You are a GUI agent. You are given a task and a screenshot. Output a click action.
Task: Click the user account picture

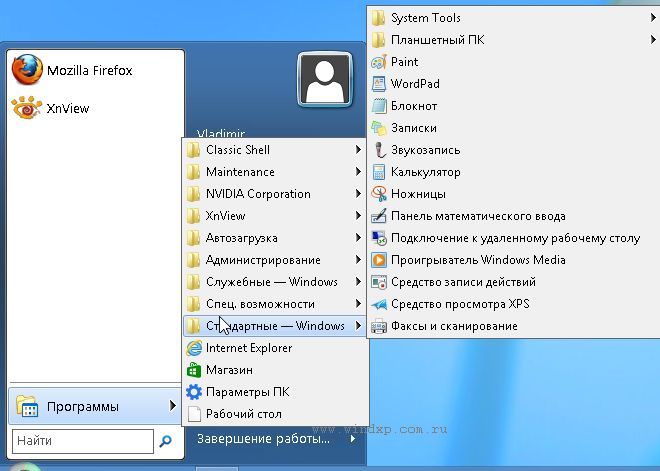coord(325,79)
